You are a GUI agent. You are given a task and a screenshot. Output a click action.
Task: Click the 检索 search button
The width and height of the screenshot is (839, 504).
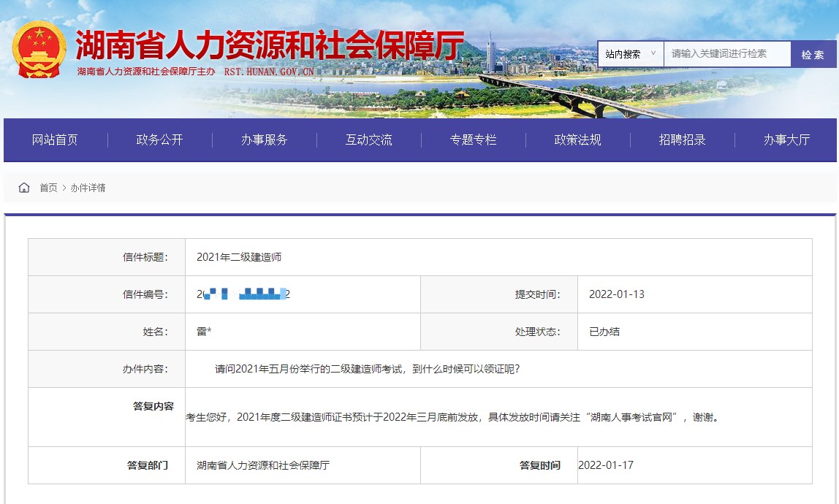coord(813,53)
